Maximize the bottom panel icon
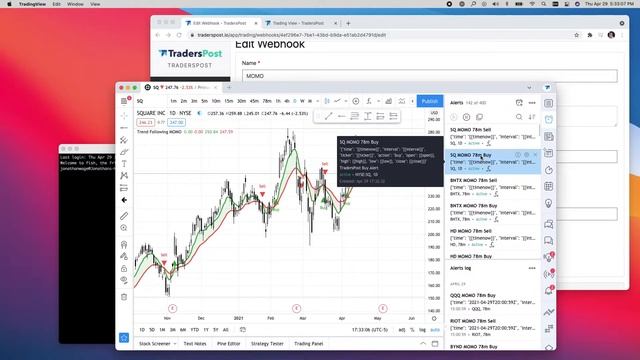Viewport: 640px width, 360px height. (435, 344)
